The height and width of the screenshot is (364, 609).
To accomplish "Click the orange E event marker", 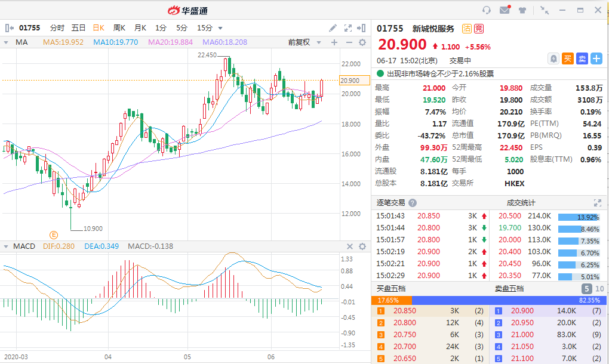I will [x=54, y=235].
